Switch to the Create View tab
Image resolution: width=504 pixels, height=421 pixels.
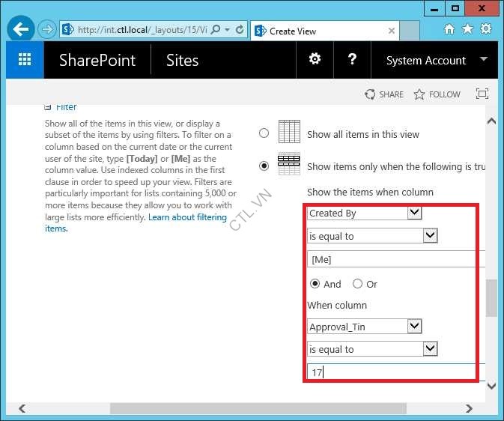(322, 31)
